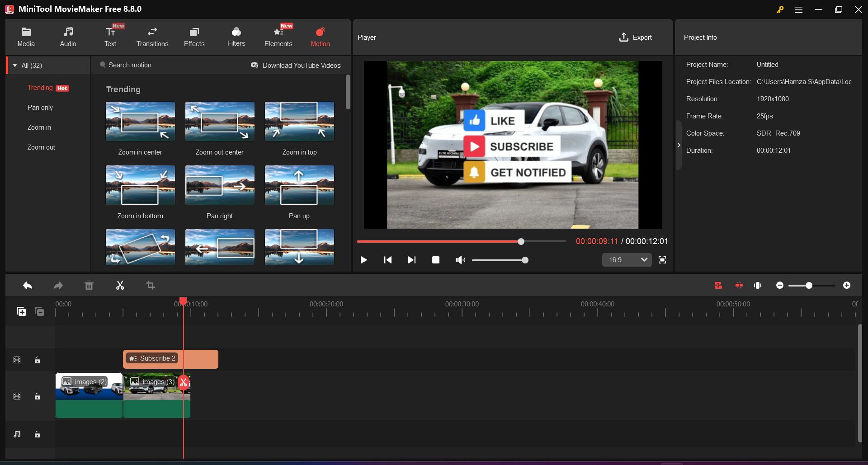Mute the player volume
This screenshot has width=868, height=465.
[460, 260]
